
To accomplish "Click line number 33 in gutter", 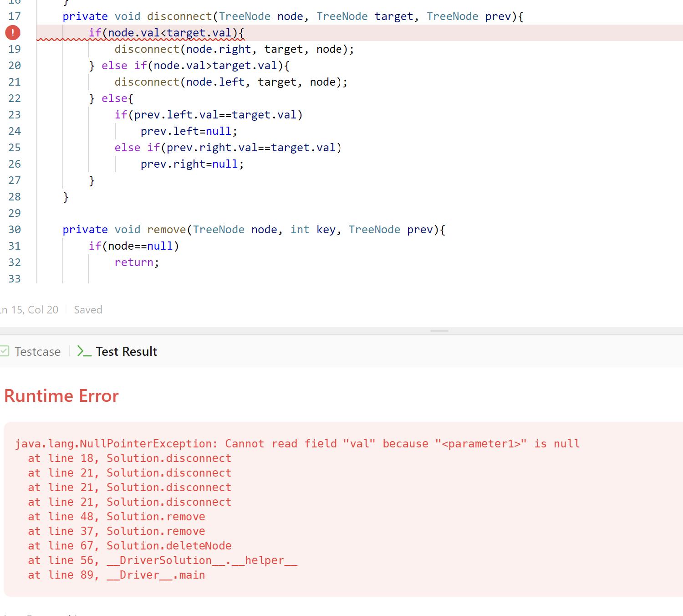I will pos(15,279).
